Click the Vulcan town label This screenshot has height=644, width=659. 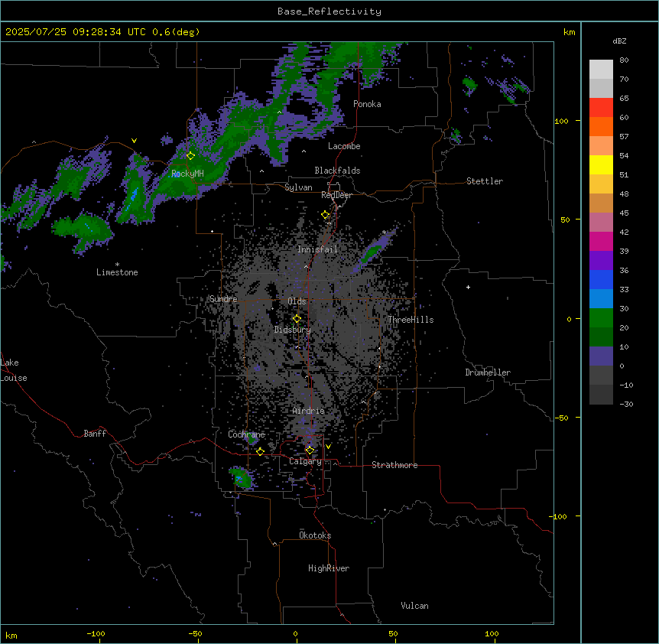pos(414,606)
